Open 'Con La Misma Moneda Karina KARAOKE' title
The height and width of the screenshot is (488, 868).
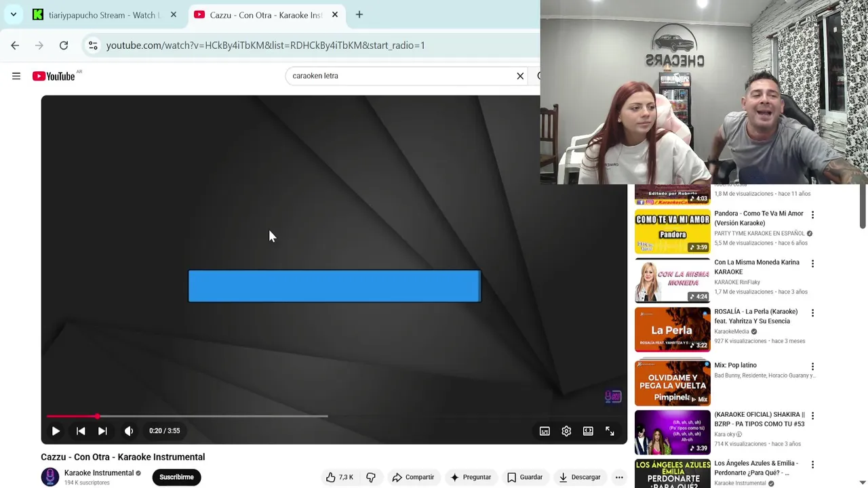click(756, 267)
